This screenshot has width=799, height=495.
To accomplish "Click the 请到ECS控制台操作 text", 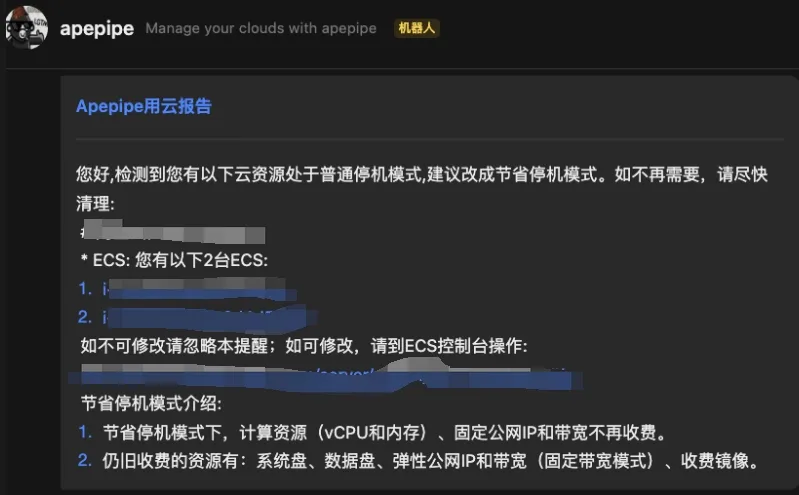I will [x=449, y=346].
